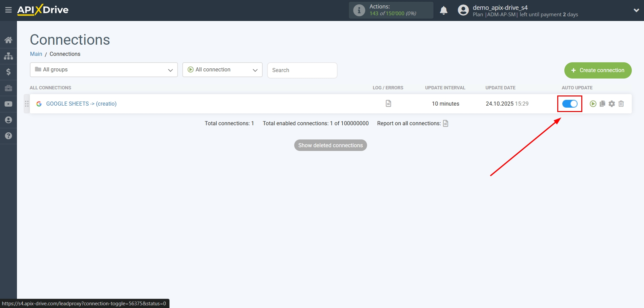The width and height of the screenshot is (644, 308).
Task: Click the 10 minutes update interval
Action: pyautogui.click(x=445, y=104)
